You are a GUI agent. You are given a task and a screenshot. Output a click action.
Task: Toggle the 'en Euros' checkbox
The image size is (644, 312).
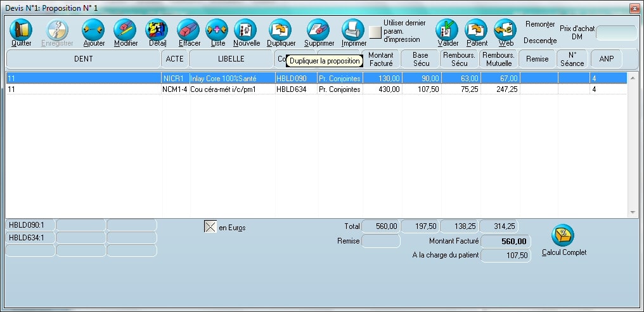[x=210, y=227]
